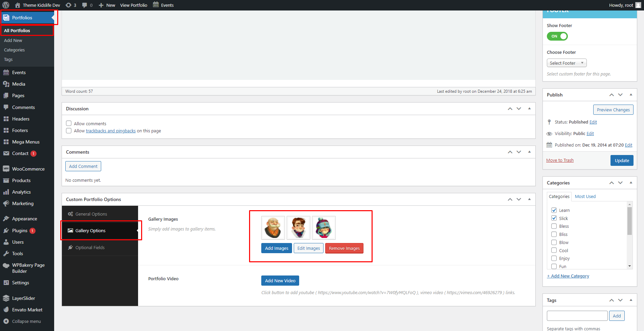Click the Remove Images button
Viewport: 644px width, 331px height.
[344, 248]
